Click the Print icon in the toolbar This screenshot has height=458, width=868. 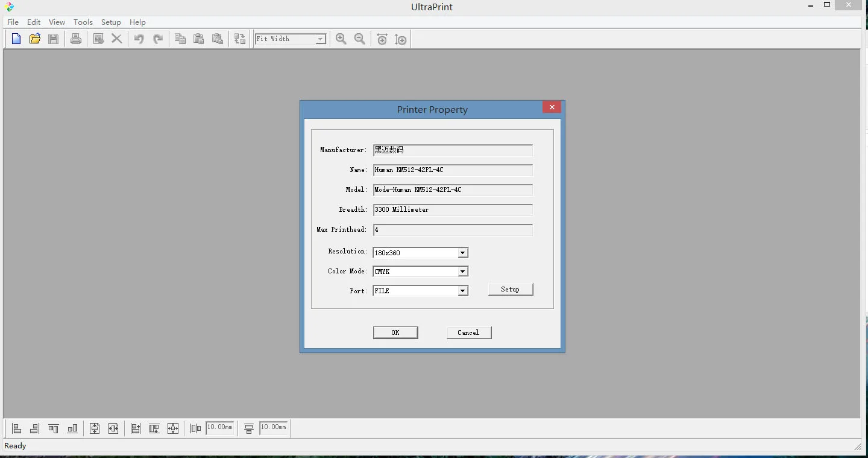coord(75,39)
